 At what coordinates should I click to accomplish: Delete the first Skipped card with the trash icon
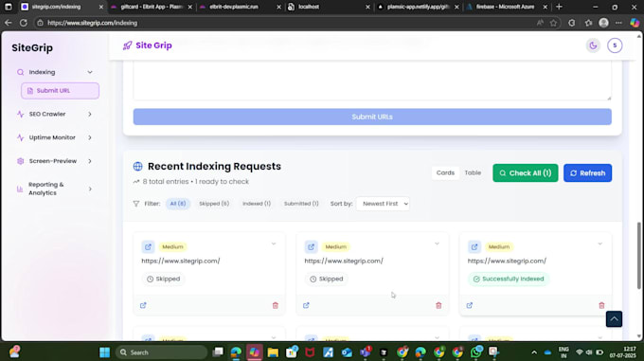pyautogui.click(x=276, y=305)
